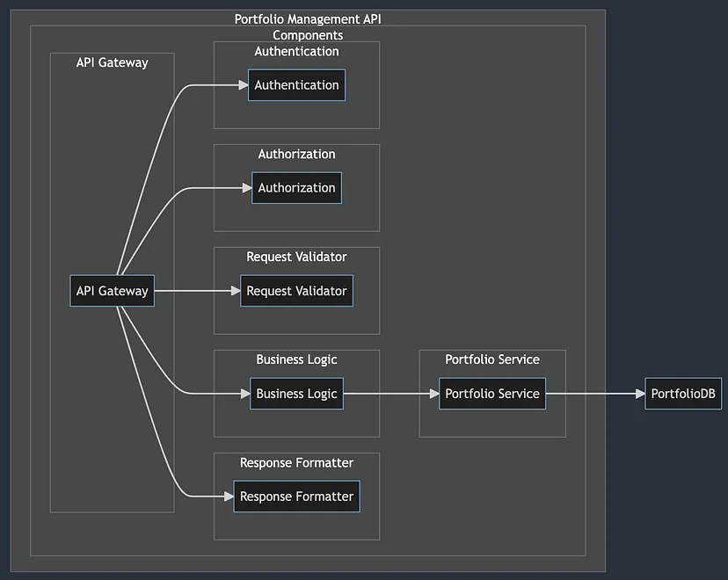Screen dimensions: 728x580
Task: Click the Authentication group title above the node
Action: click(x=296, y=51)
